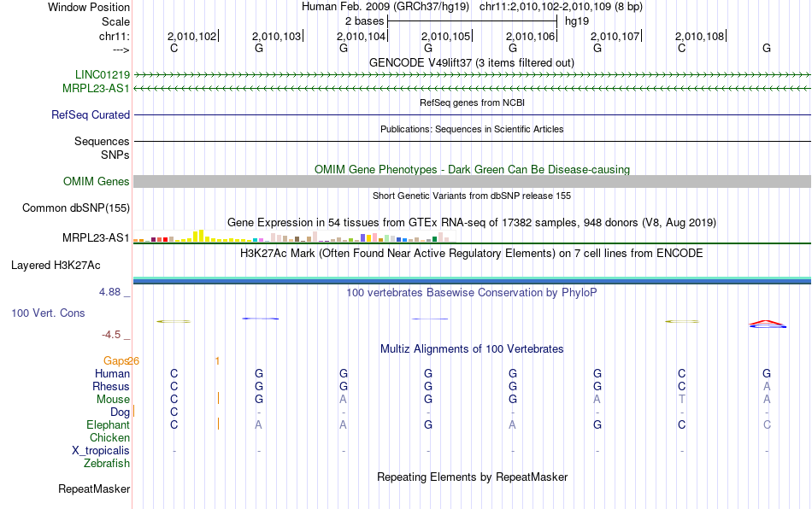Click 'Repeating Elements by RepeatMasker' title
Screen dimensions: 812x509
click(473, 477)
